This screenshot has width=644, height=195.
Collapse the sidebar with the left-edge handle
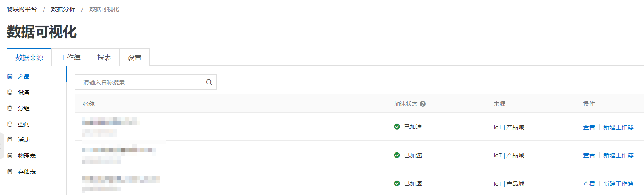(x=2, y=144)
